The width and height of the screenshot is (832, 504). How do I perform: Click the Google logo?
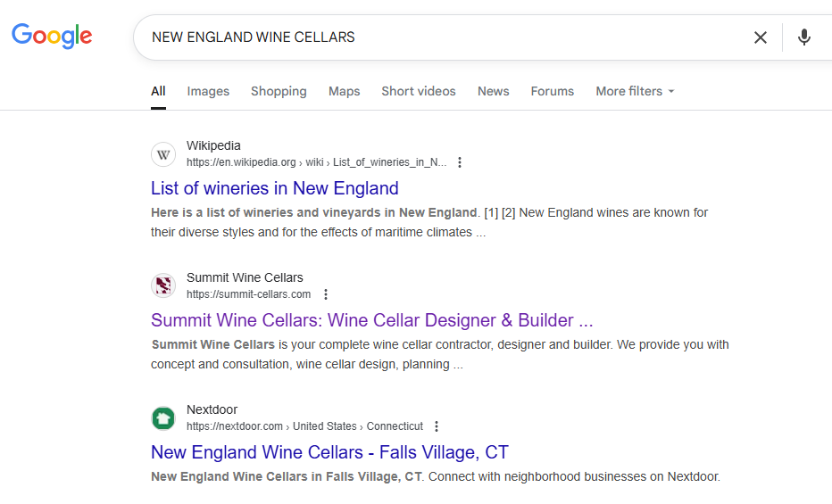tap(52, 36)
